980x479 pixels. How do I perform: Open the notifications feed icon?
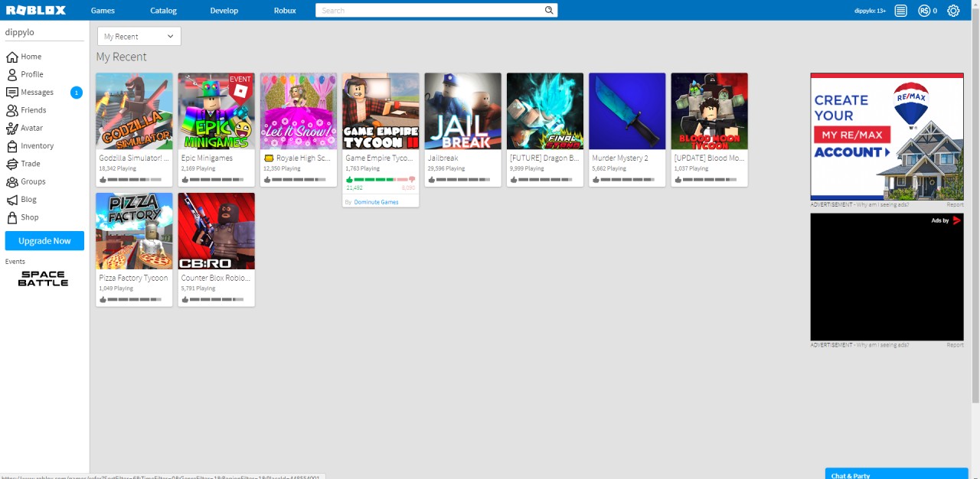tap(901, 11)
